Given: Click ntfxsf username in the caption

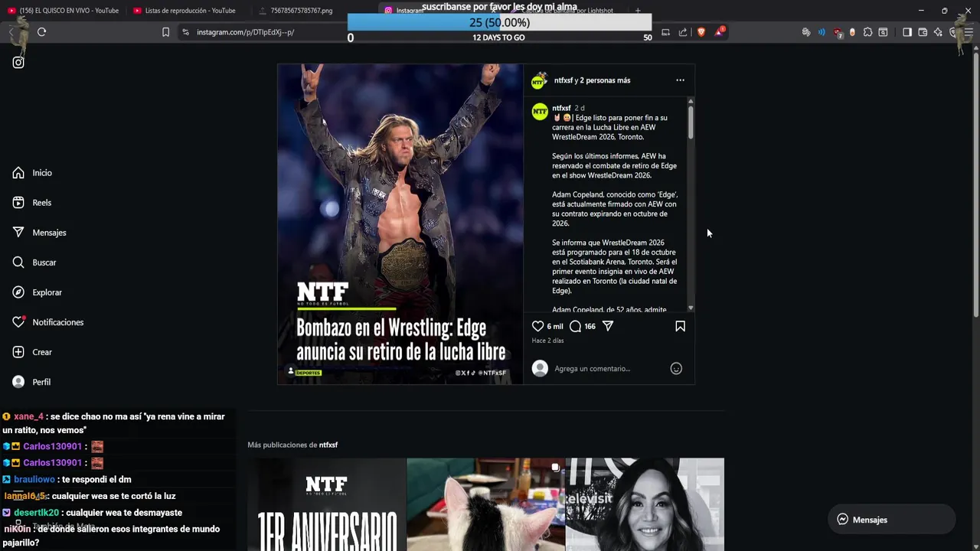Looking at the screenshot, I should click(561, 108).
